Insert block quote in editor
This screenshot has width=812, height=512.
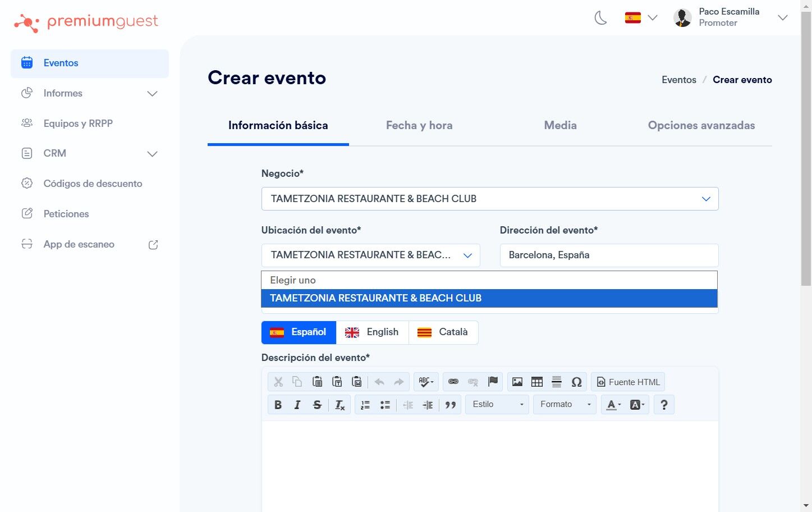[450, 405]
